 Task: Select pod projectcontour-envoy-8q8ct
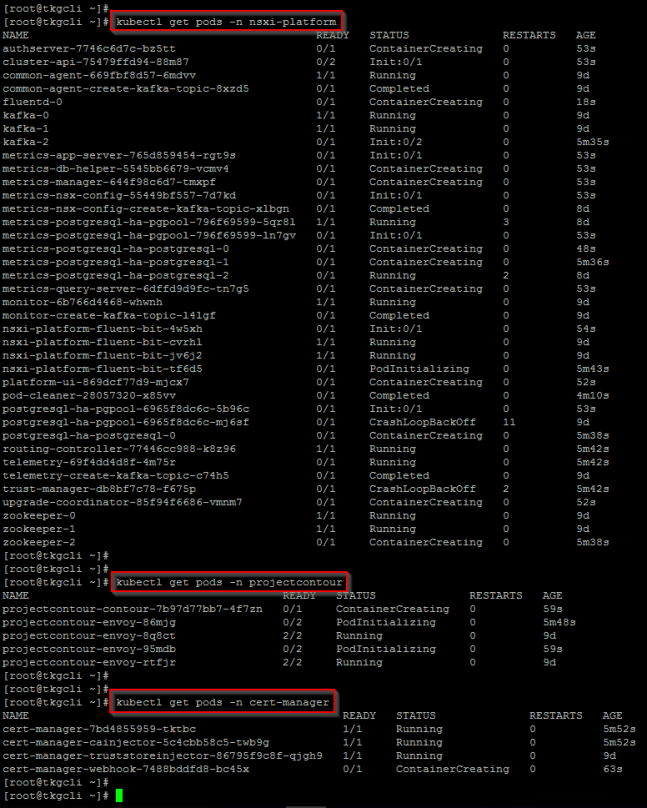[x=89, y=636]
